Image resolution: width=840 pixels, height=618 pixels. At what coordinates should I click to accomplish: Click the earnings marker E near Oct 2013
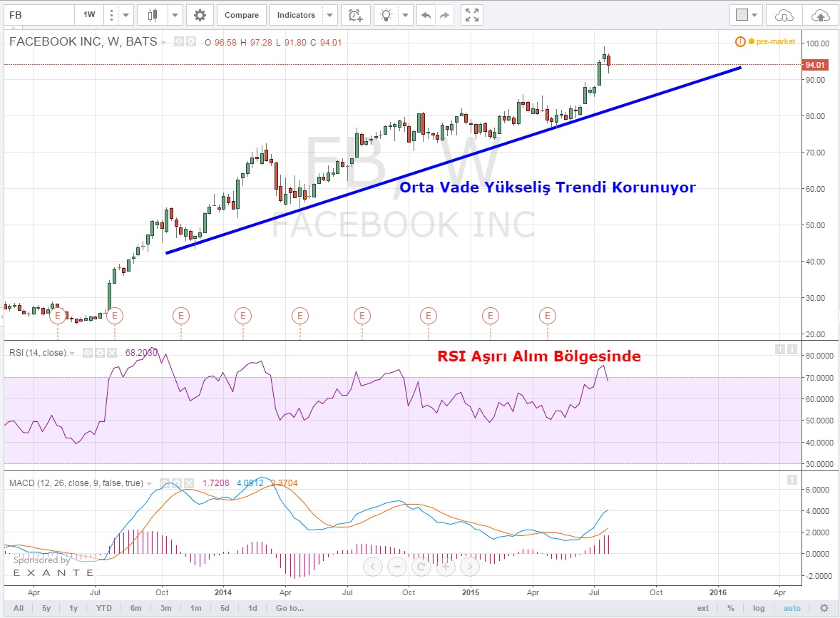click(x=181, y=316)
